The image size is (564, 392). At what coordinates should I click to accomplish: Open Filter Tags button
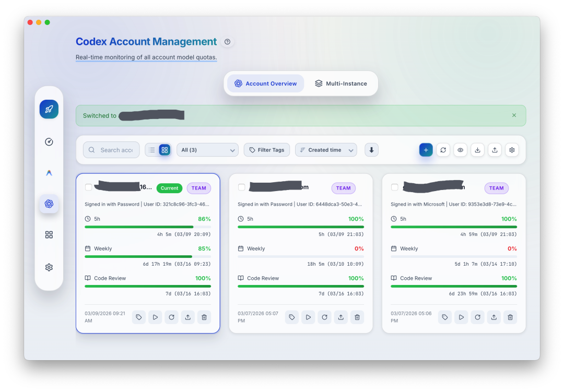tap(266, 150)
